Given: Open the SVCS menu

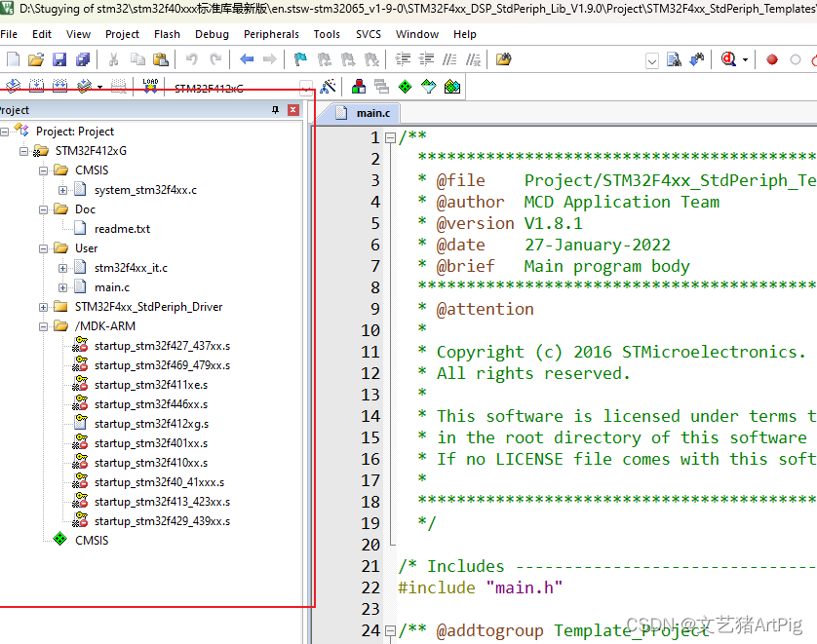Looking at the screenshot, I should pyautogui.click(x=369, y=34).
